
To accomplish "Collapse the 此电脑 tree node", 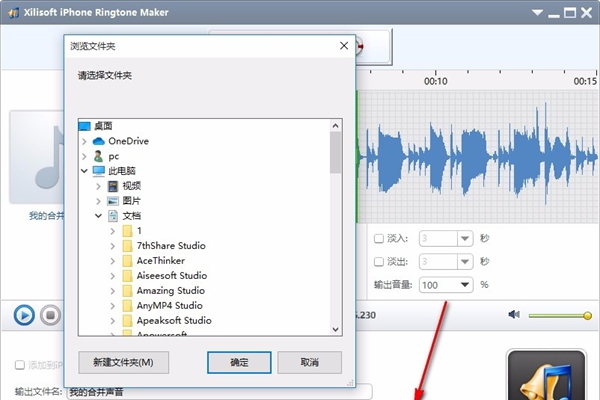I will pos(84,171).
